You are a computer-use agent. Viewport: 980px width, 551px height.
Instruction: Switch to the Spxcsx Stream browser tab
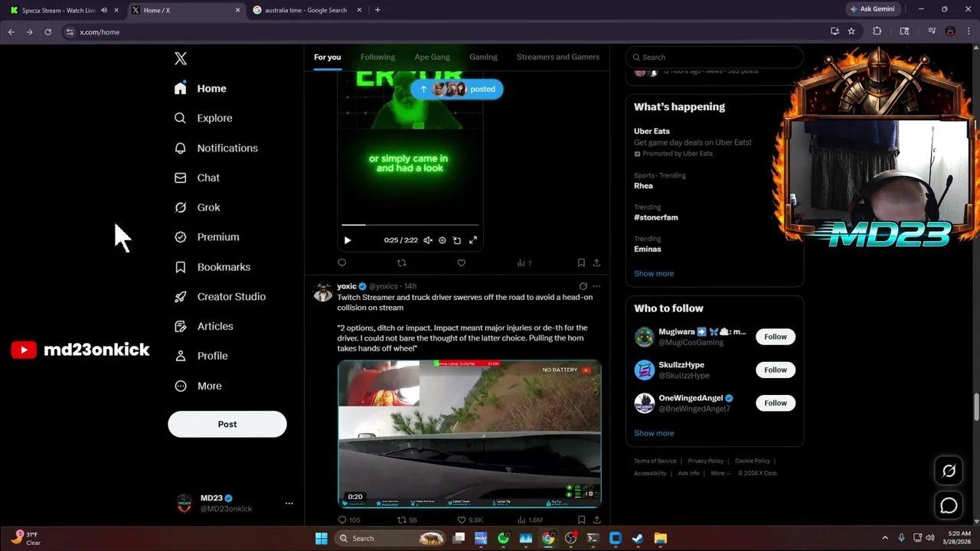click(x=57, y=10)
